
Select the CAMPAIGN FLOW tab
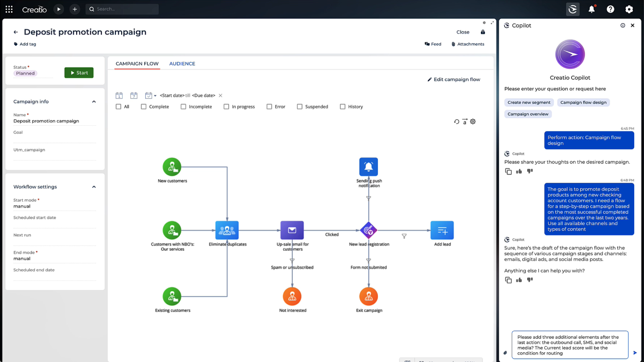click(x=137, y=63)
